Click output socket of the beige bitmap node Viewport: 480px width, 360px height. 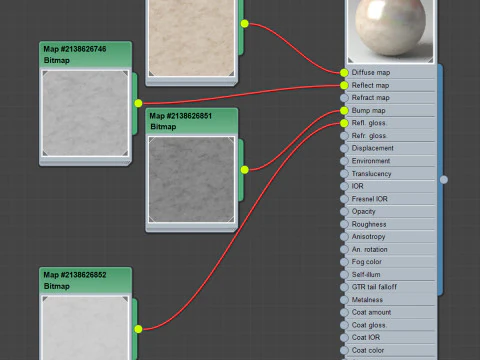[245, 24]
